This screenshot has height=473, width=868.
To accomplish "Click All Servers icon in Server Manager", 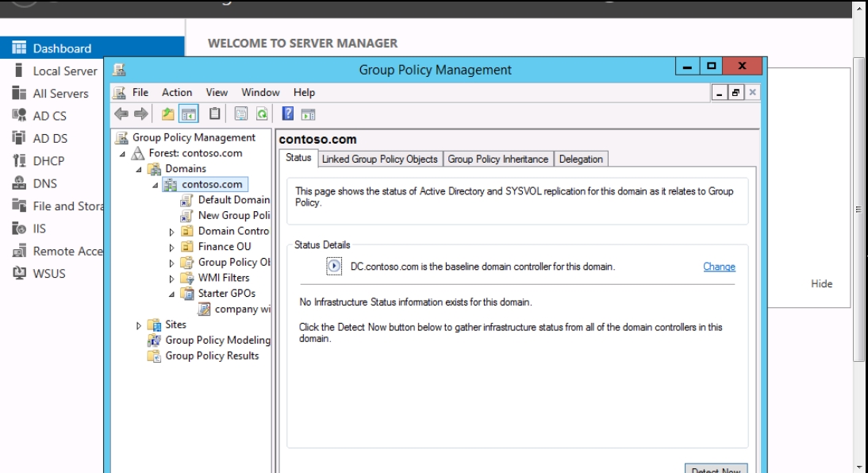I will tap(19, 93).
